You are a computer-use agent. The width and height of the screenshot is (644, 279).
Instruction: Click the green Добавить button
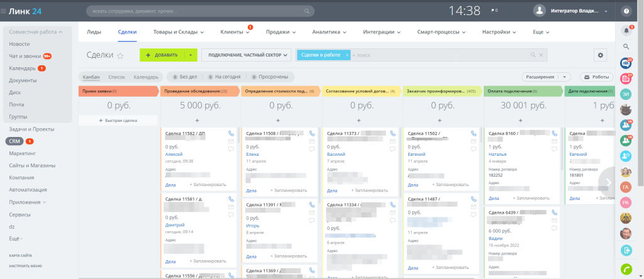162,55
